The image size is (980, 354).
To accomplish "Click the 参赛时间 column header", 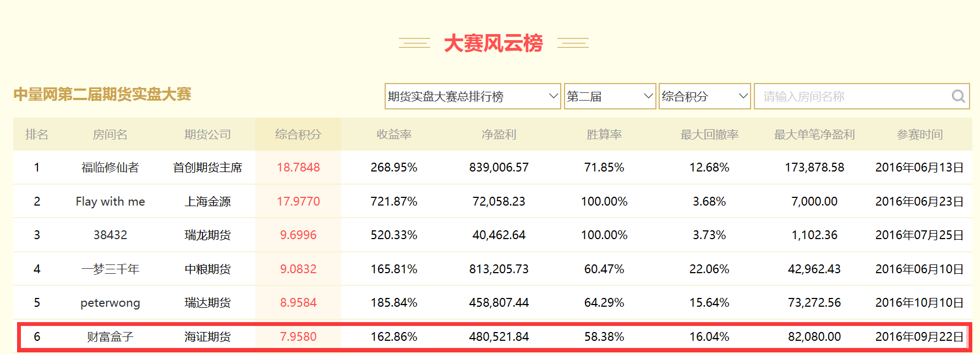I will (919, 135).
